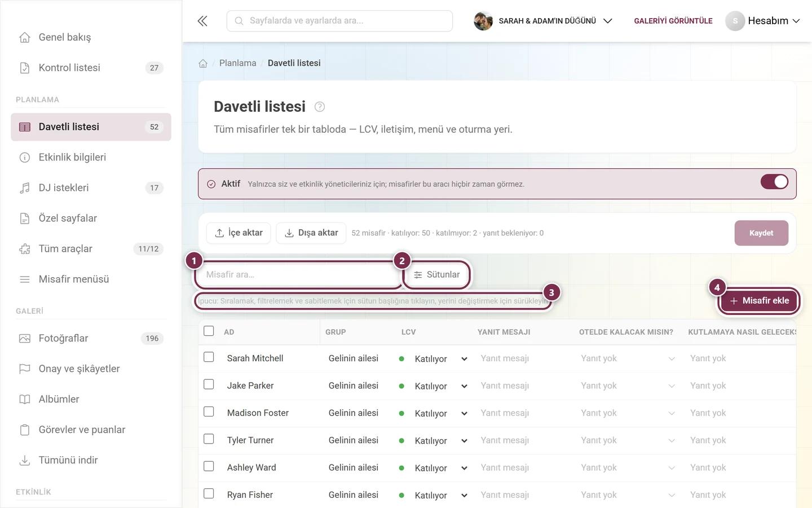This screenshot has width=812, height=508.
Task: Click the Kaydet save button
Action: (x=761, y=233)
